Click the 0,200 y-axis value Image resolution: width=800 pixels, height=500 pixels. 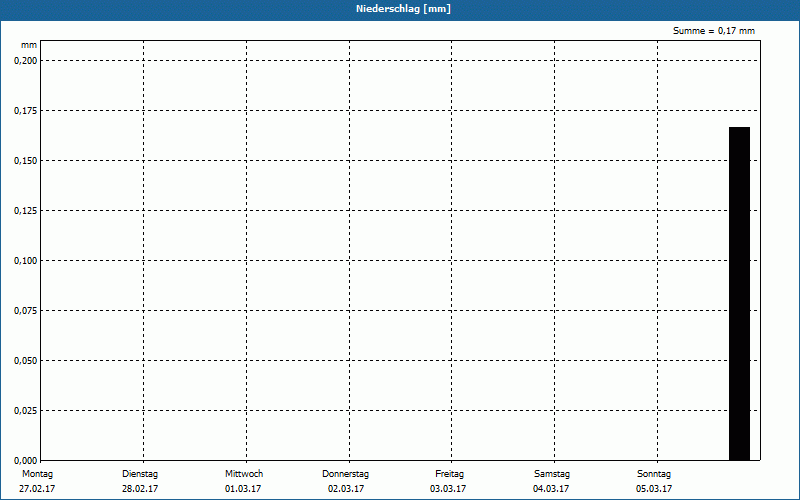[26, 61]
